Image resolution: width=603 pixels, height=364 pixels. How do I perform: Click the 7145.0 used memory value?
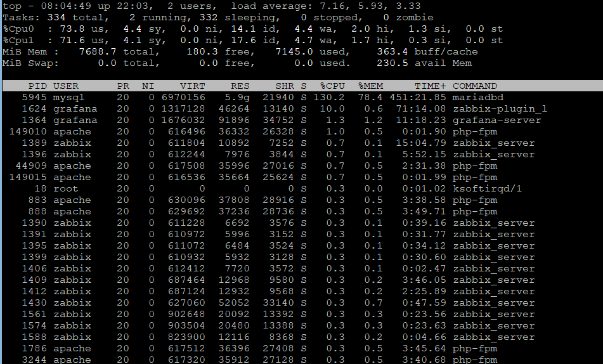coord(294,52)
